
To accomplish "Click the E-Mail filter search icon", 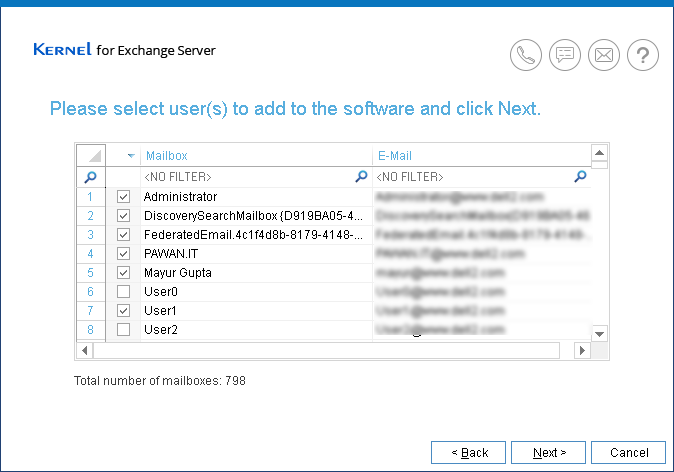I will [x=580, y=176].
